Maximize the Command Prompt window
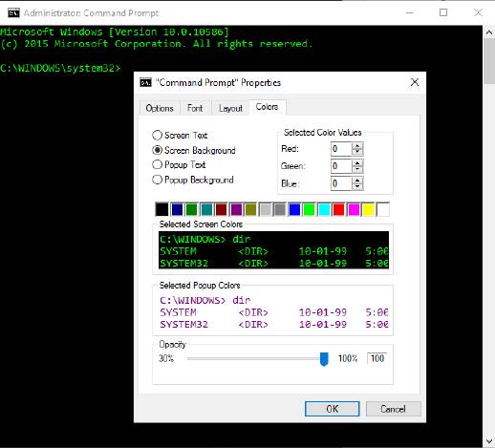This screenshot has width=495, height=448. tap(443, 12)
